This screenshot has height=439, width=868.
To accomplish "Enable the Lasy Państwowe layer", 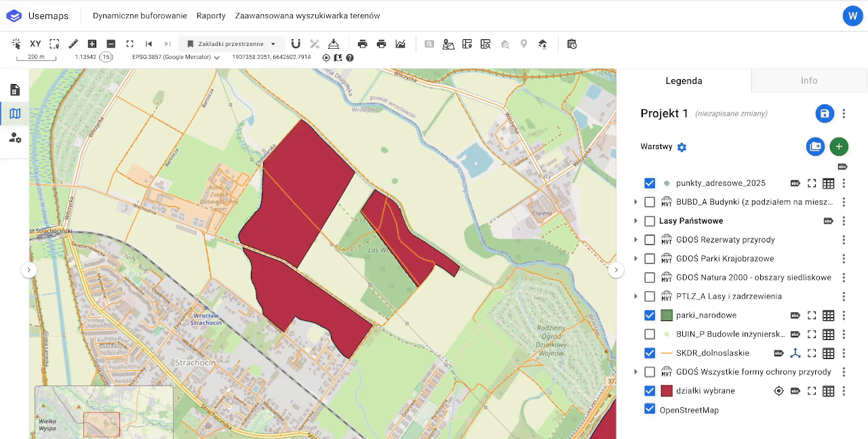I will click(x=650, y=221).
